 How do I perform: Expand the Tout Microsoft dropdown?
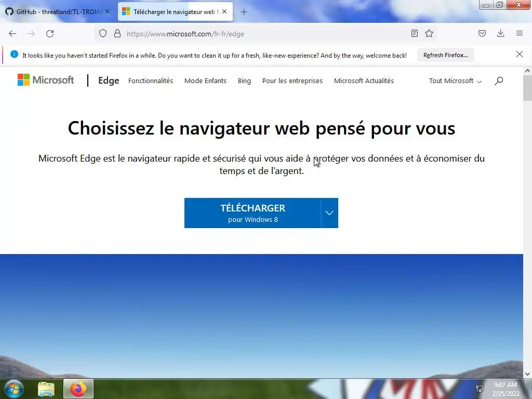click(x=455, y=81)
